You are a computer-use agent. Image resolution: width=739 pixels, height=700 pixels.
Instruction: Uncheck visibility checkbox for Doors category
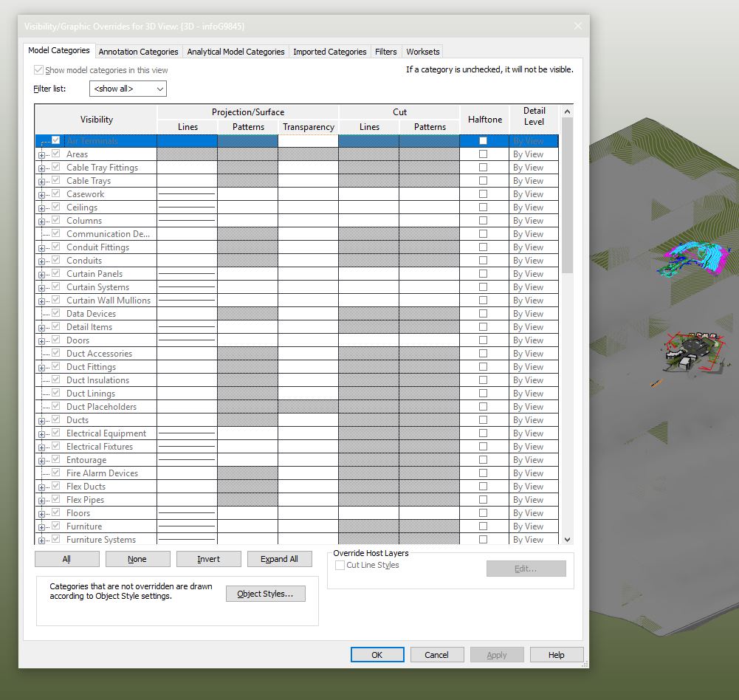(55, 340)
